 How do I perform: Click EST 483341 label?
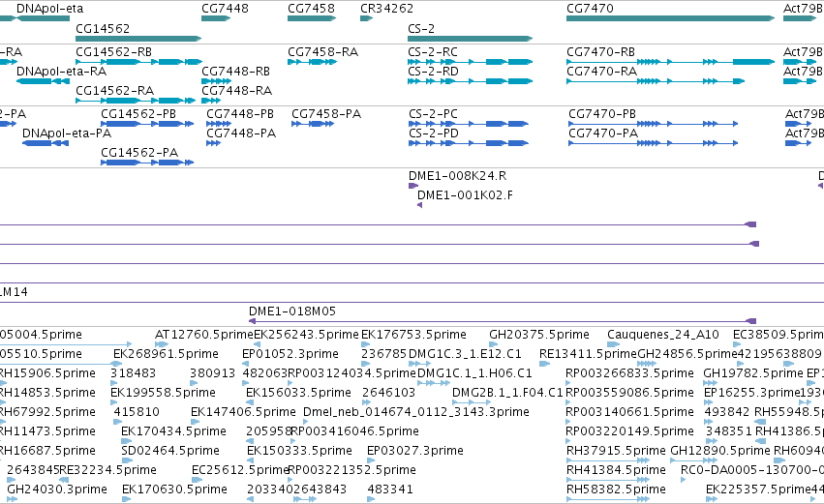click(390, 489)
